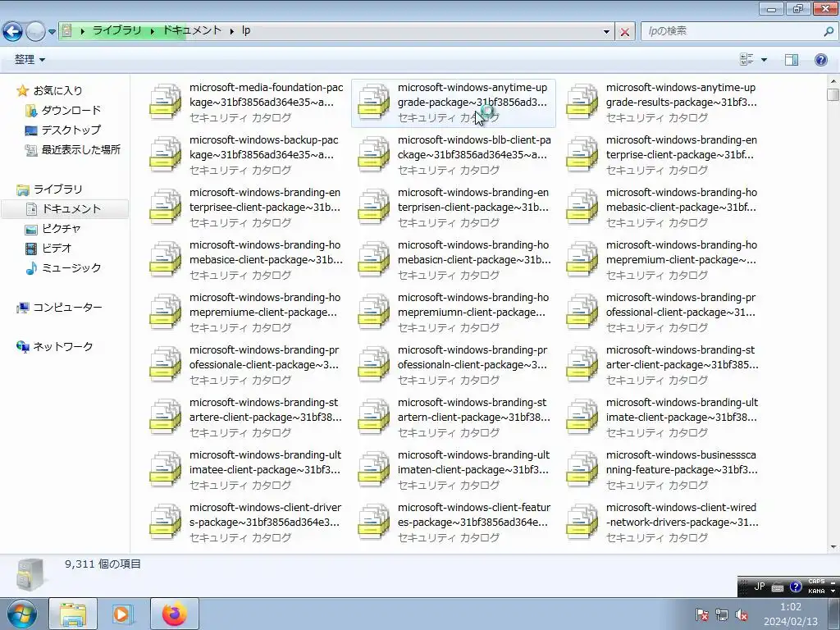Click the Forward navigation arrow button

(x=35, y=32)
